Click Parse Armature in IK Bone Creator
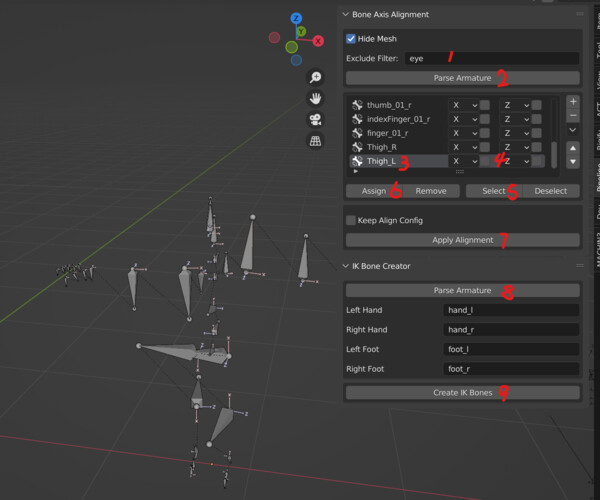600x500 pixels. point(463,290)
